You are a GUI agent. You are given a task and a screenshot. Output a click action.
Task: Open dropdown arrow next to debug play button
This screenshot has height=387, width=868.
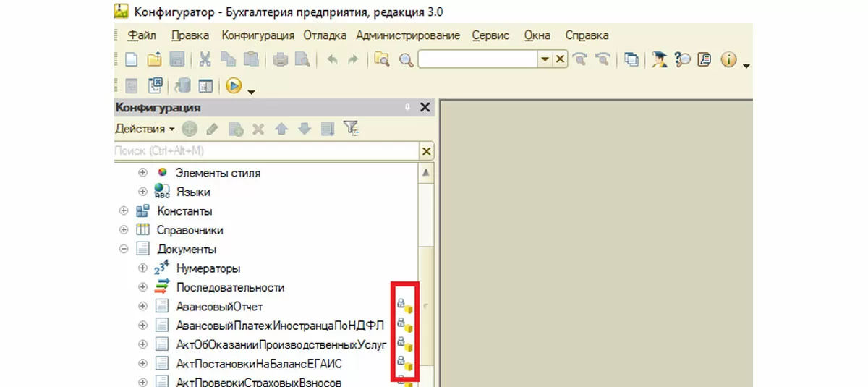coord(252,91)
